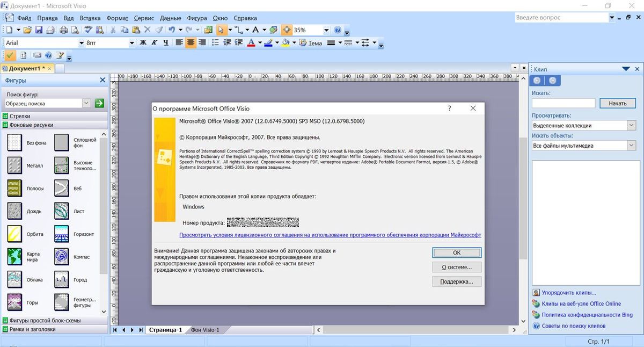Click the dialog's help question mark button
The image size is (644, 347).
click(x=449, y=108)
